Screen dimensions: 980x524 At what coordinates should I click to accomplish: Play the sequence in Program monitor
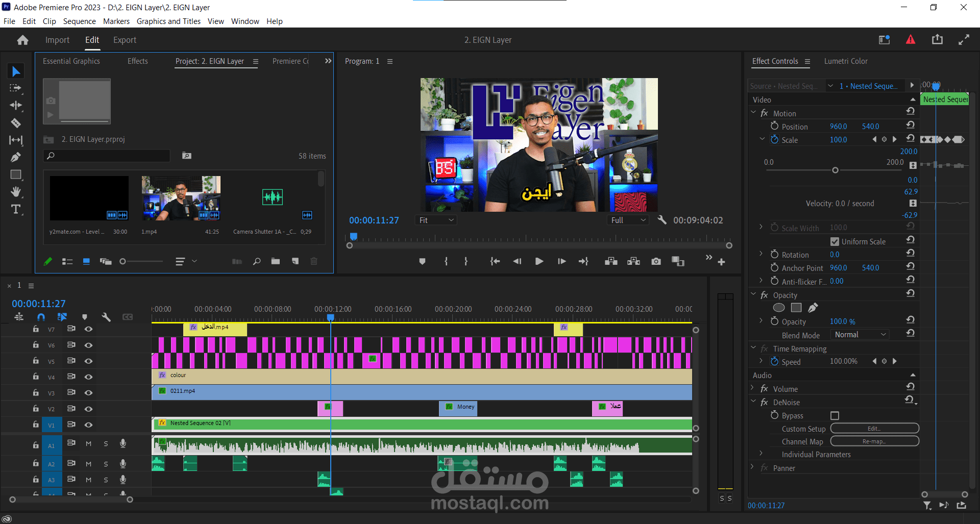(x=539, y=261)
